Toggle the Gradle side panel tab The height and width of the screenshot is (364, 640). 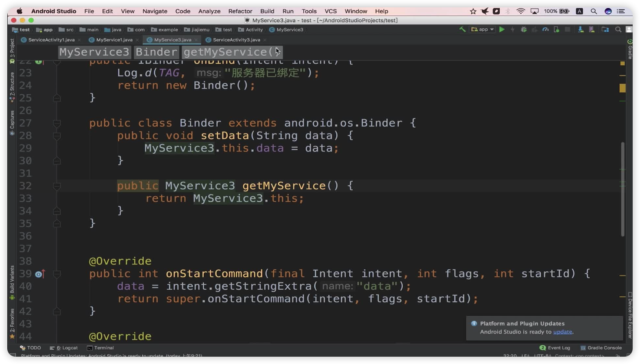coord(630,49)
